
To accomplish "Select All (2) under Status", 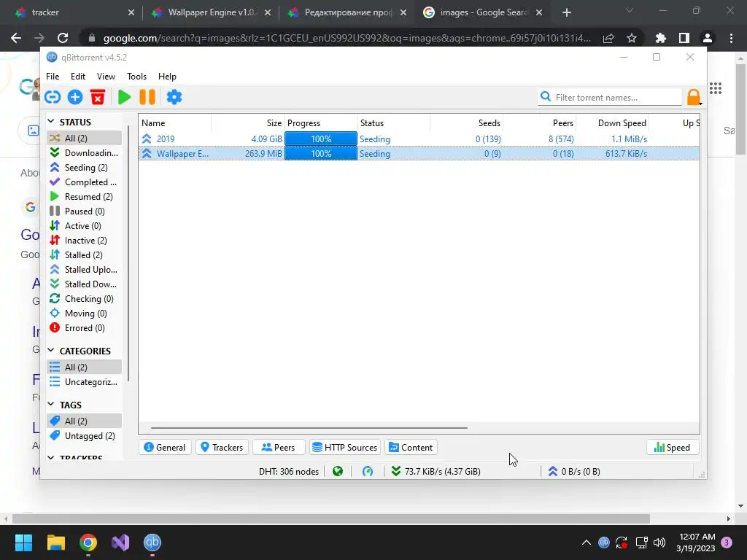I will pos(84,138).
